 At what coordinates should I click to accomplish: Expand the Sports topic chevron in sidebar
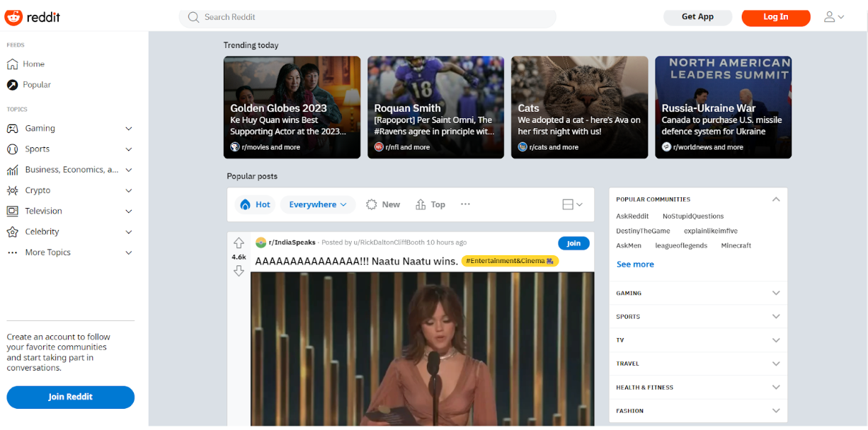pyautogui.click(x=129, y=149)
